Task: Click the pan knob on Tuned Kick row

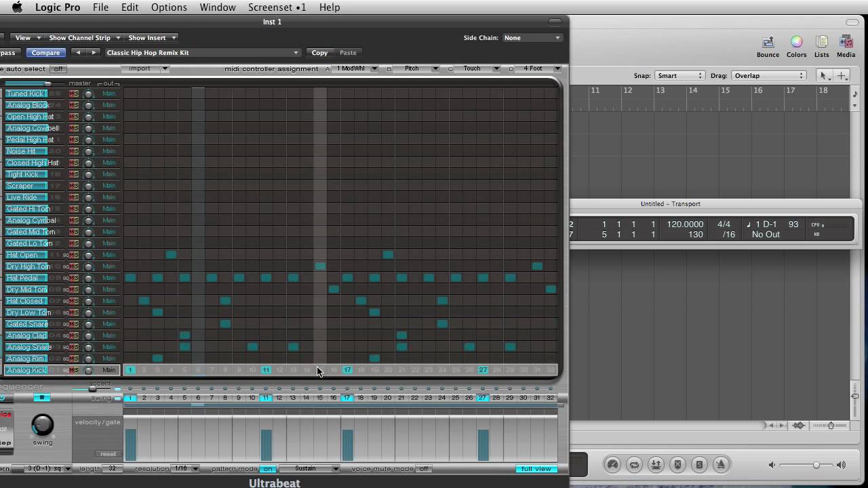Action: point(88,94)
